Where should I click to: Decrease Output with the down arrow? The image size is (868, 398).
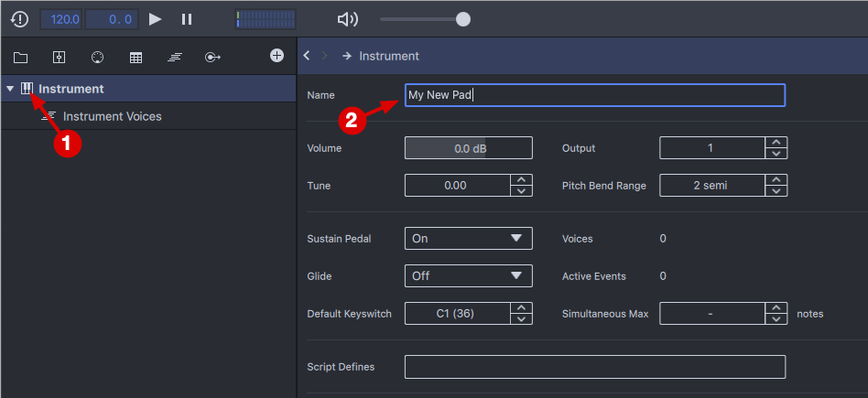pyautogui.click(x=776, y=154)
